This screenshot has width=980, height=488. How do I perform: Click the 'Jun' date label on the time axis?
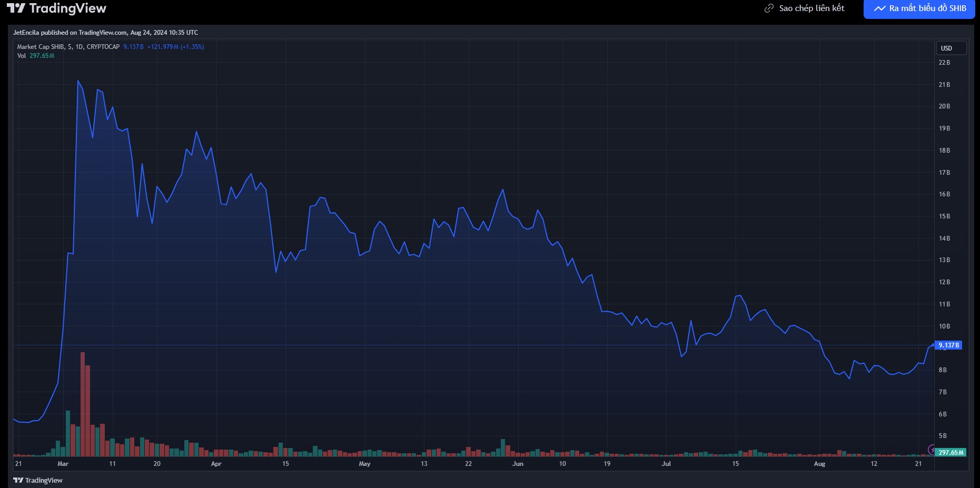(518, 464)
